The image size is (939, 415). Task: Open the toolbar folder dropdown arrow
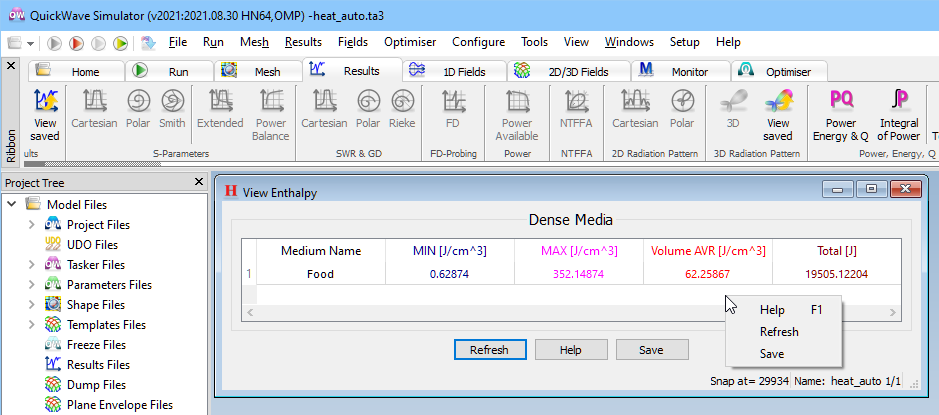coord(31,43)
